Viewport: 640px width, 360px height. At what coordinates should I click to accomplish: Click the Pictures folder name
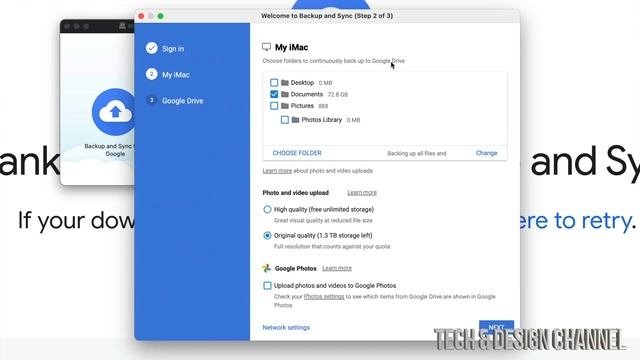[302, 106]
